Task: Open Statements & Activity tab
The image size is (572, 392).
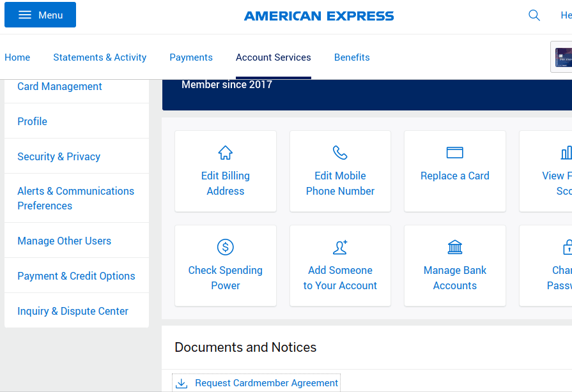Action: coord(100,57)
